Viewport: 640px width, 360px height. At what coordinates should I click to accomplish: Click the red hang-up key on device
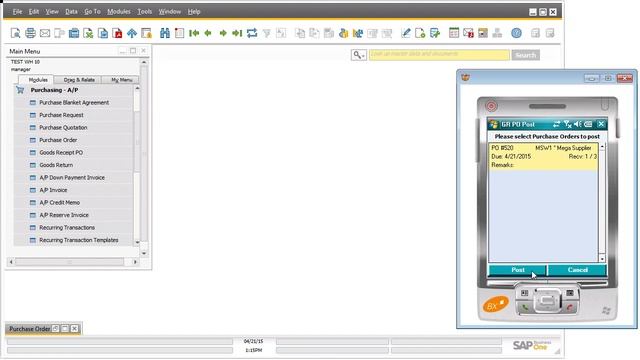click(x=569, y=308)
